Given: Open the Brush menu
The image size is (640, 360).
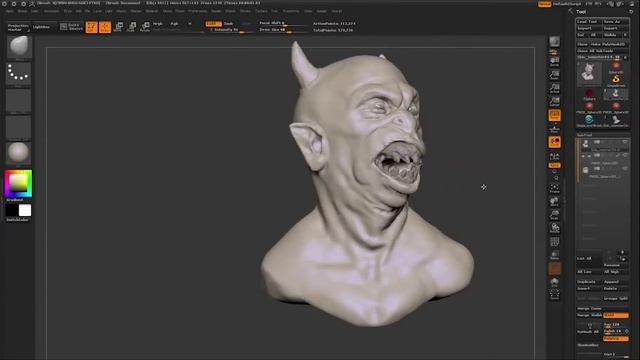Looking at the screenshot, I should [22, 11].
